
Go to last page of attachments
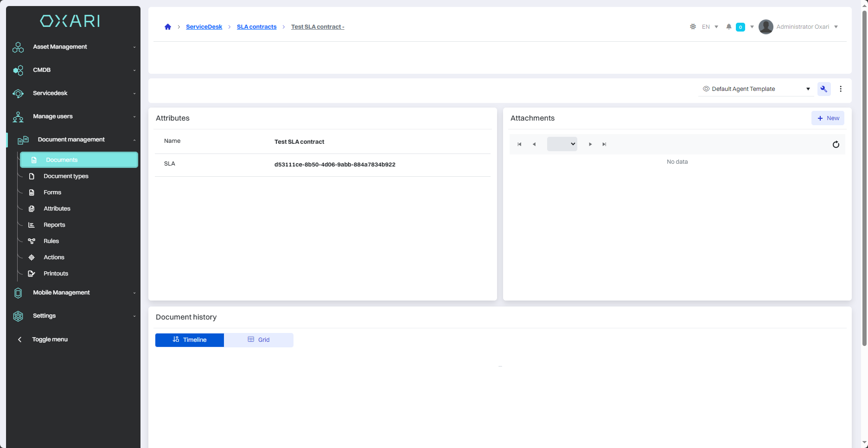[604, 144]
